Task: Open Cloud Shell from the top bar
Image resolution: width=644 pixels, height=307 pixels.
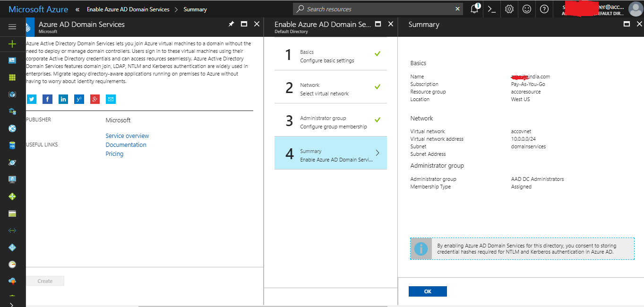Action: [x=491, y=9]
